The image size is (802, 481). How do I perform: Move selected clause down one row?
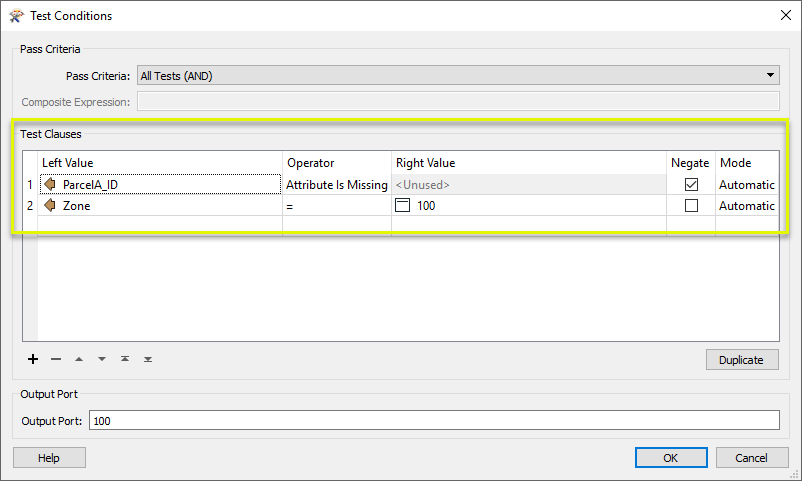[x=102, y=359]
